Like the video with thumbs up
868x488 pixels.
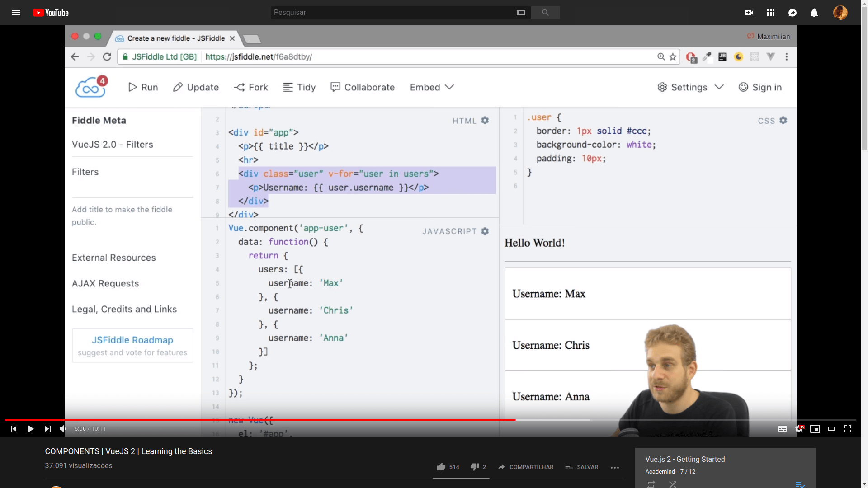click(x=441, y=467)
